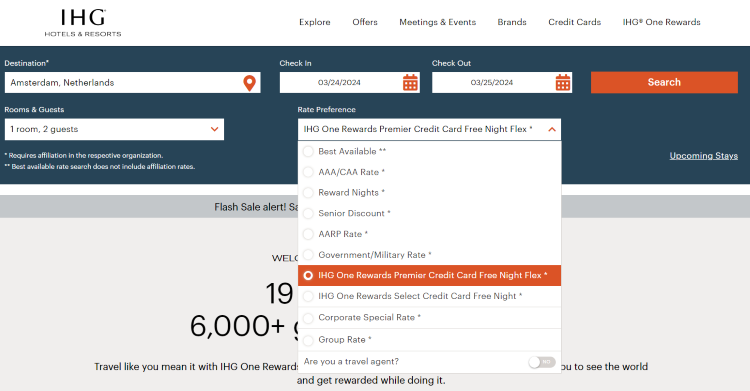Click the IHG Hotels & Resorts logo
750x391 pixels.
(x=83, y=23)
